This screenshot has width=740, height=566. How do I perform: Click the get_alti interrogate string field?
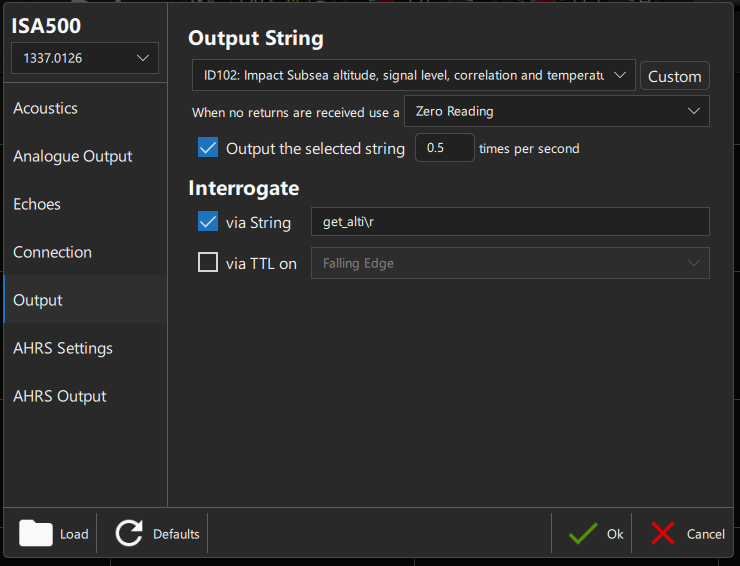point(510,222)
